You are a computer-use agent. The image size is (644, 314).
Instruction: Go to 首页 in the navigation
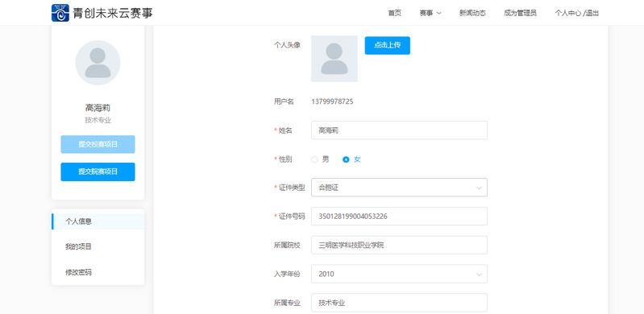[x=395, y=13]
